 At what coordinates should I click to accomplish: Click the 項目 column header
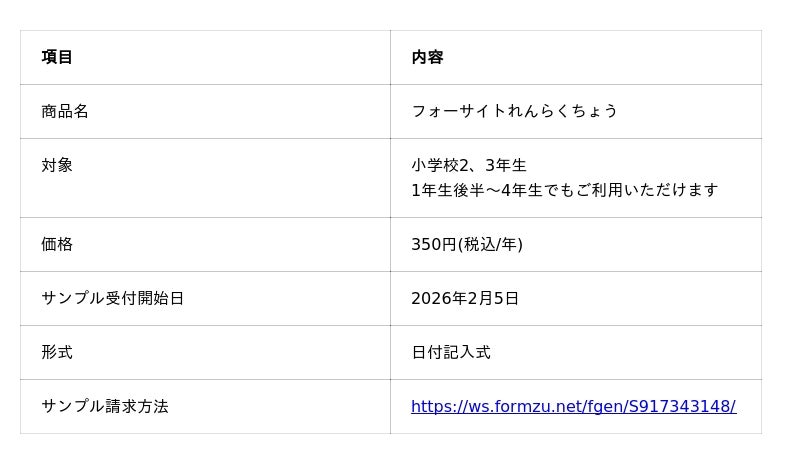point(57,57)
